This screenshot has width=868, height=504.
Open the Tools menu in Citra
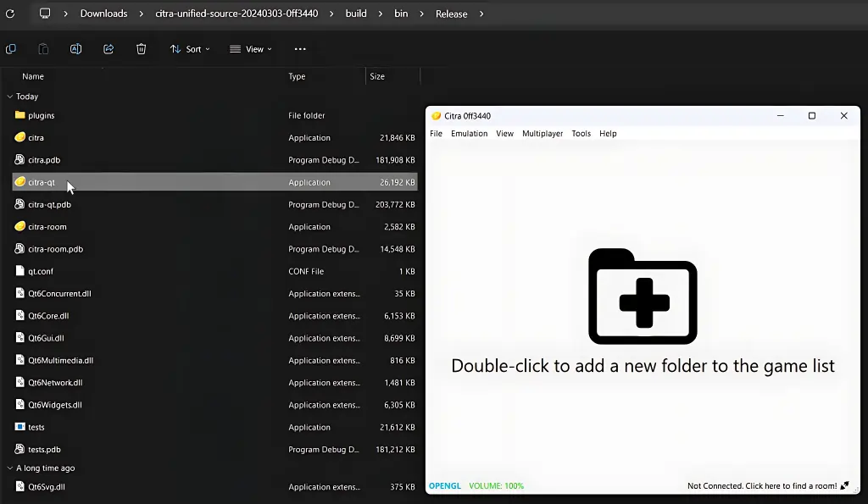coord(581,134)
